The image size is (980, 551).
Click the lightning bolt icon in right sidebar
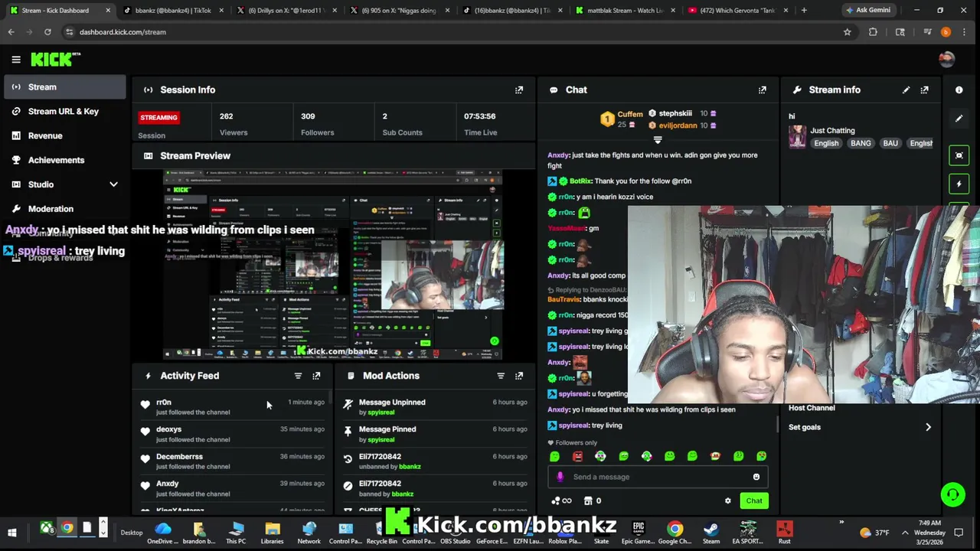[x=959, y=184]
